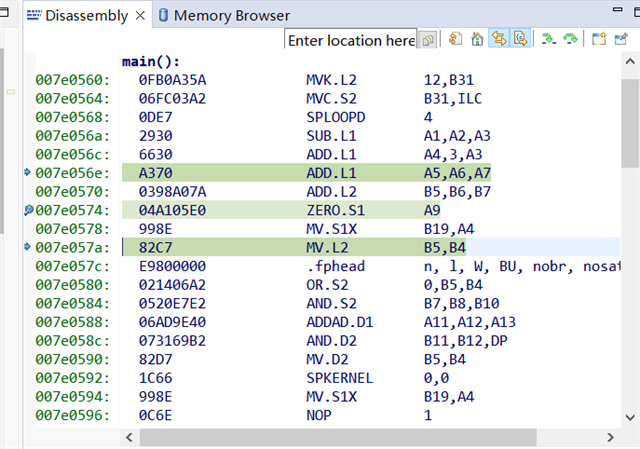Click the main(): function label
Viewport: 640px width, 449px height.
click(x=151, y=62)
